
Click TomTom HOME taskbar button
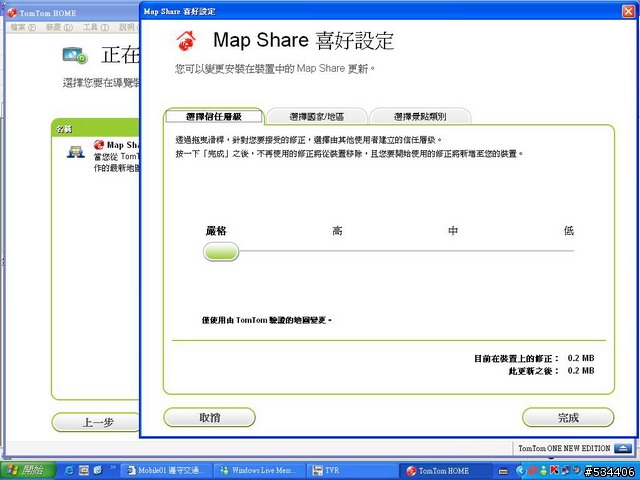pyautogui.click(x=444, y=470)
